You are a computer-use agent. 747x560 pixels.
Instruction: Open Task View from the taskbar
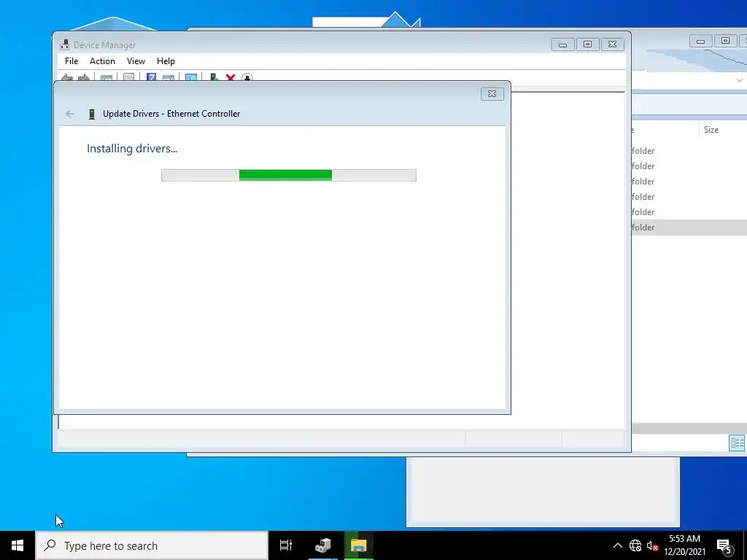pyautogui.click(x=285, y=545)
